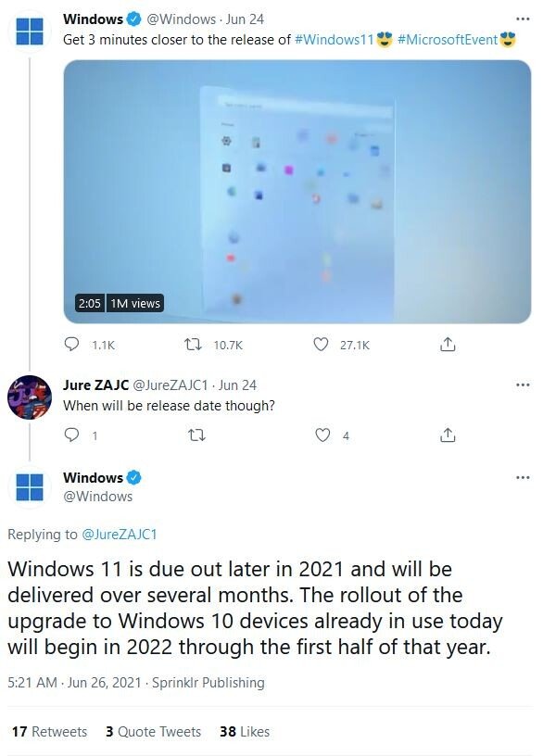Open the Sprinklr Publishing source link

208,683
